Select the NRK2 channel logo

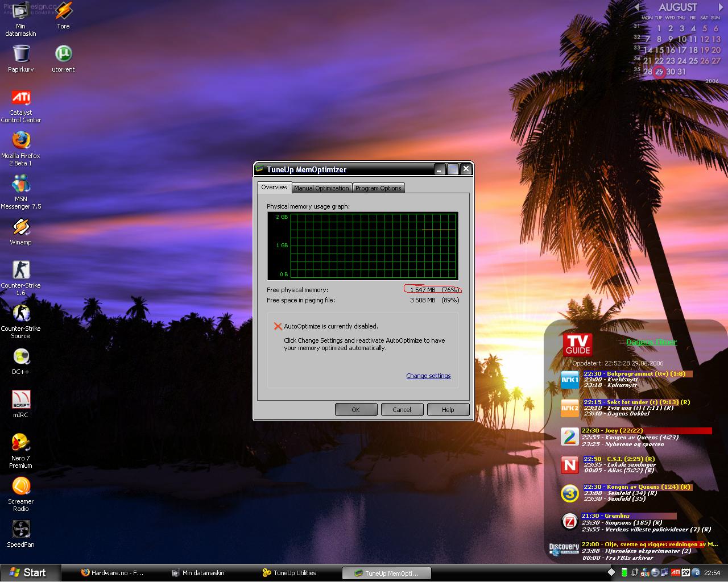569,408
